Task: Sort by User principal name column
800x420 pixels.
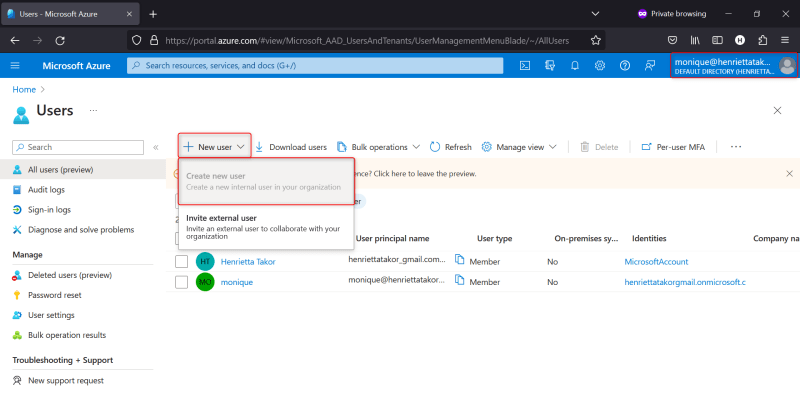Action: tap(392, 238)
